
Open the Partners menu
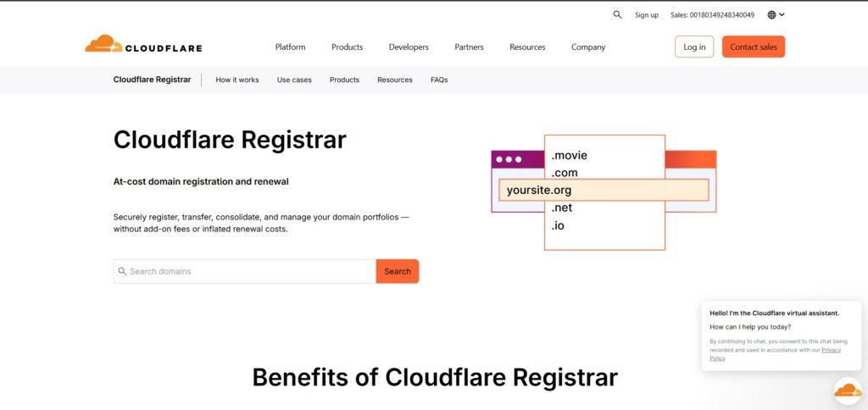coord(469,47)
